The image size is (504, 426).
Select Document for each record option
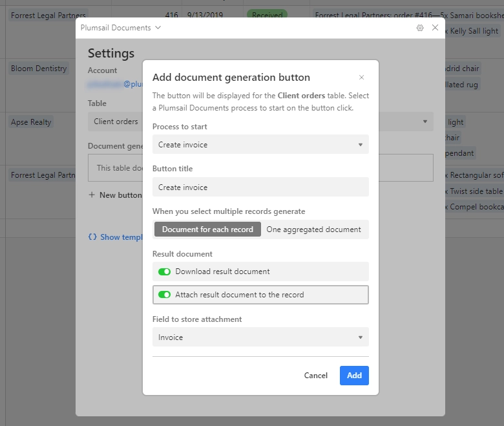tap(207, 229)
